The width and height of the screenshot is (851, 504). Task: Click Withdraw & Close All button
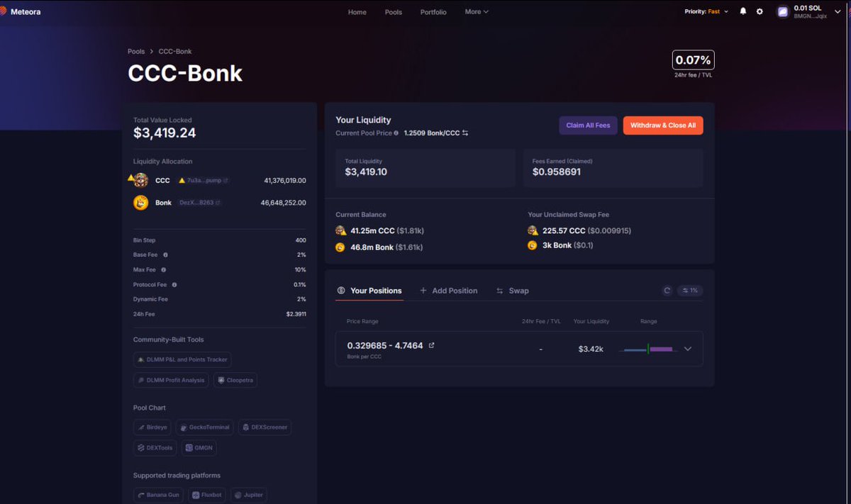tap(663, 125)
